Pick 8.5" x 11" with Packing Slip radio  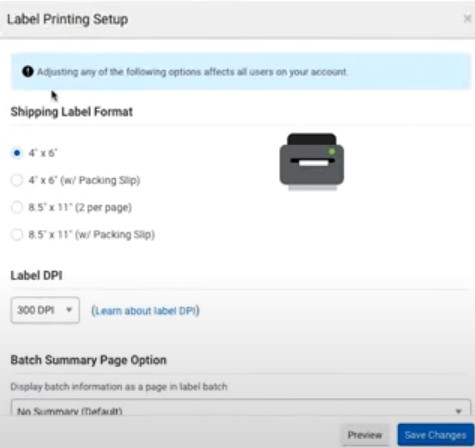tap(16, 234)
